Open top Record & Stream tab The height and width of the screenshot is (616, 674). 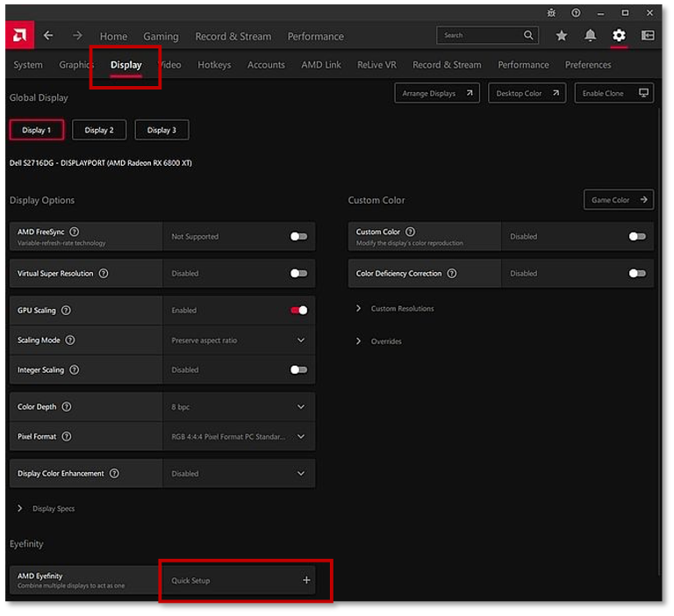click(x=233, y=37)
